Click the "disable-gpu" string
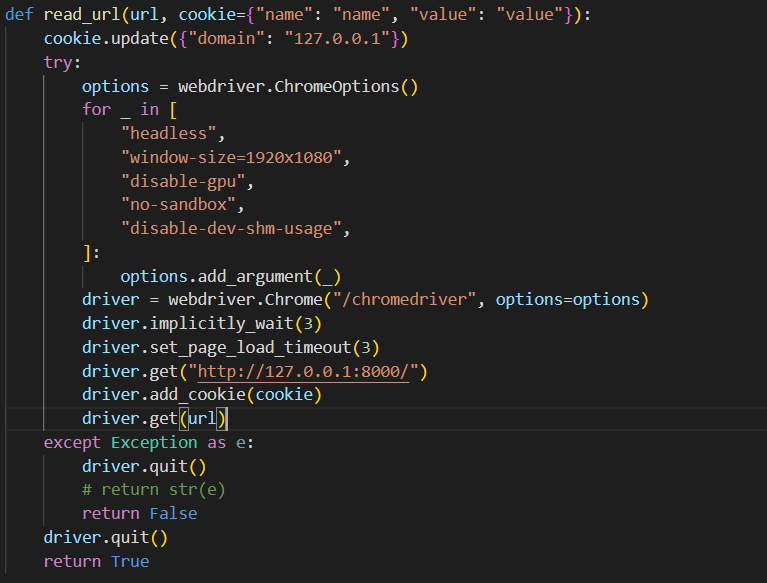Screen dimensions: 767x583 [x=183, y=181]
